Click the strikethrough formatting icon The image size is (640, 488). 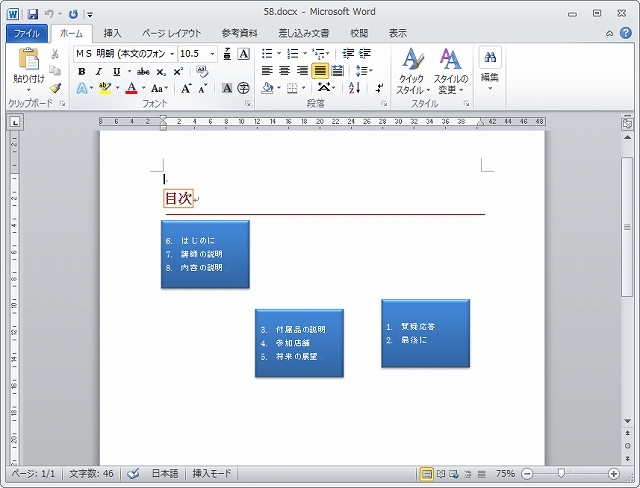pos(143,71)
